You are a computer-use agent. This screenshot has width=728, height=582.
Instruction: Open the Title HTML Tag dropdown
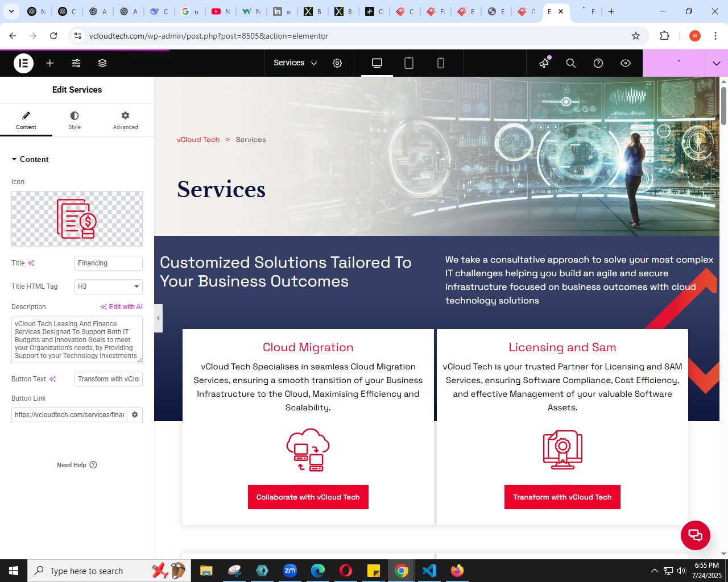coord(109,286)
